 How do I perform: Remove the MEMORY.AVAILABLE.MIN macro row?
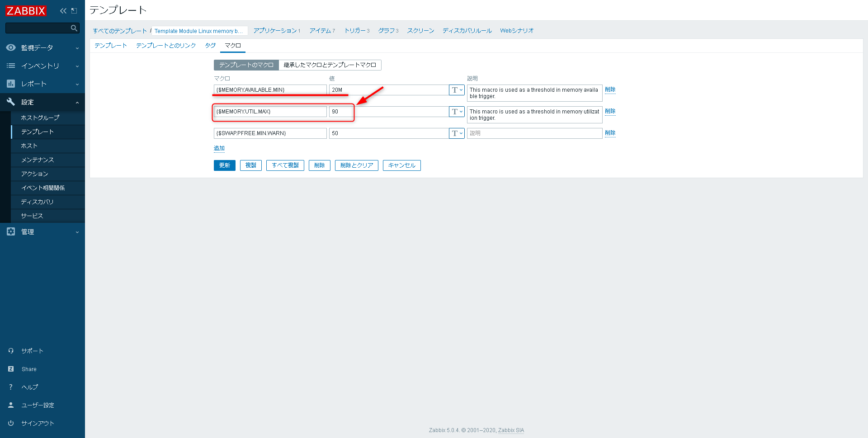coord(610,89)
